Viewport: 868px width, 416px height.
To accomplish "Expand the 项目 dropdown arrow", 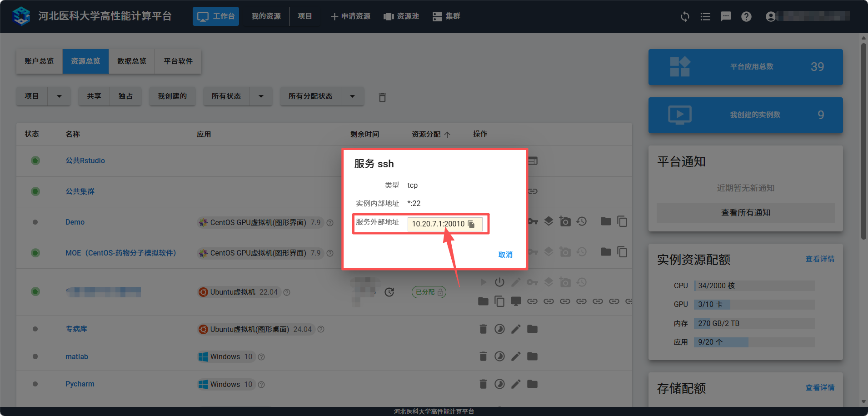I will click(x=59, y=96).
